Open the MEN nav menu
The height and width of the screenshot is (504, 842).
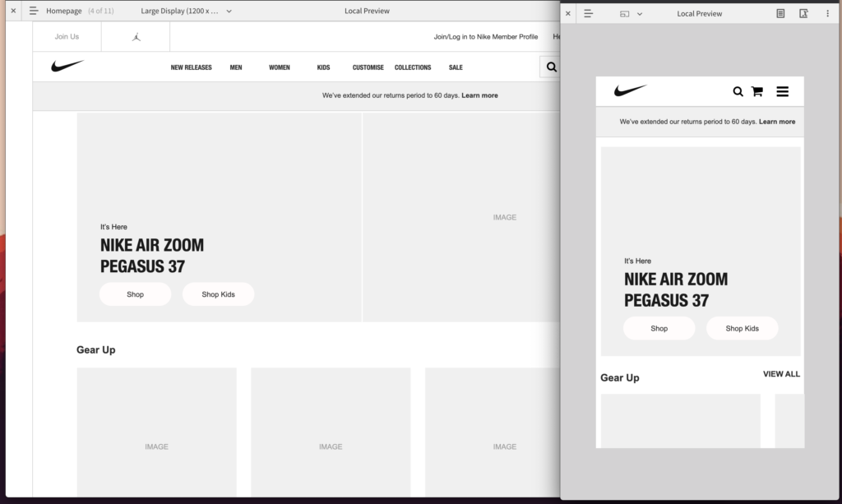pos(236,67)
